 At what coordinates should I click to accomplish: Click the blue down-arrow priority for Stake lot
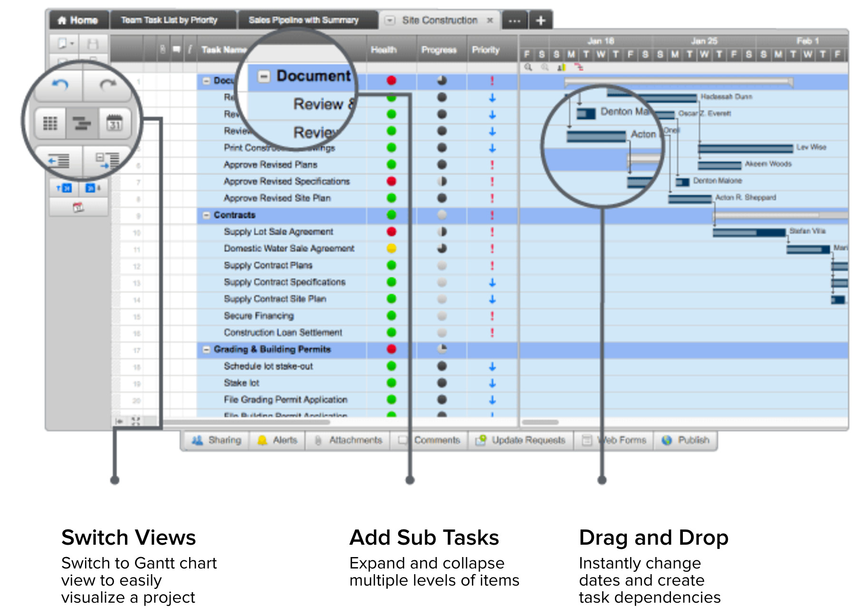[x=492, y=383]
